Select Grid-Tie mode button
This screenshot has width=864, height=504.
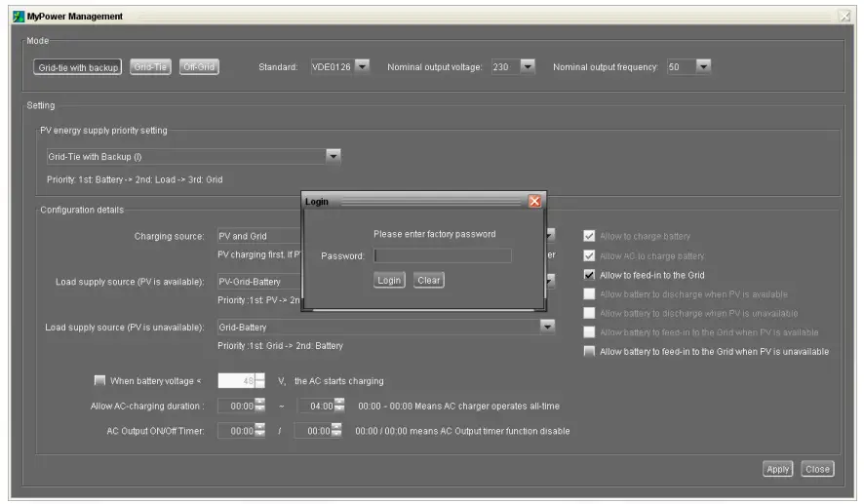tap(150, 67)
